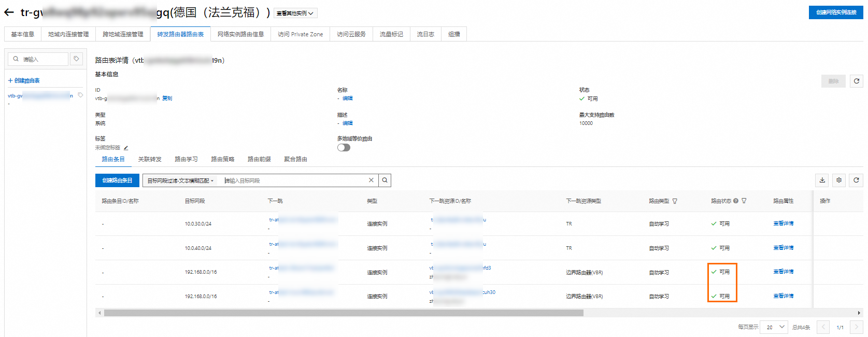Image resolution: width=868 pixels, height=337 pixels.
Task: Click the tag filter icon beside sidebar search
Action: (x=76, y=59)
